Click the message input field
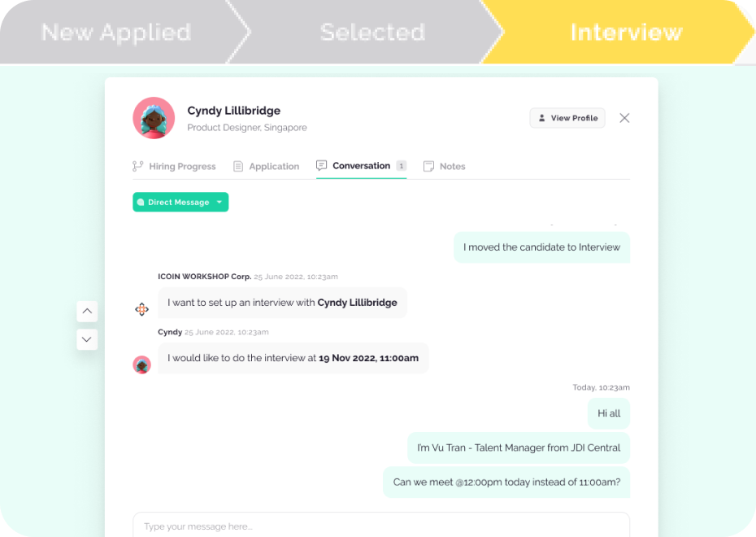The width and height of the screenshot is (756, 537). [x=380, y=526]
